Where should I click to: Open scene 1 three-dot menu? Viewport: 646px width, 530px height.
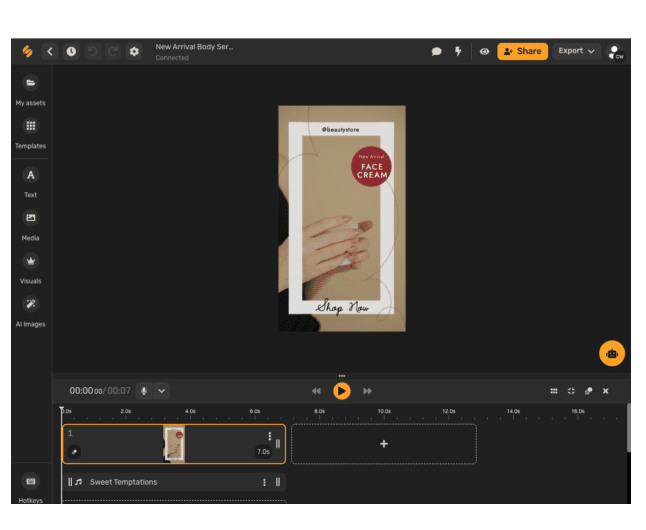tap(269, 436)
